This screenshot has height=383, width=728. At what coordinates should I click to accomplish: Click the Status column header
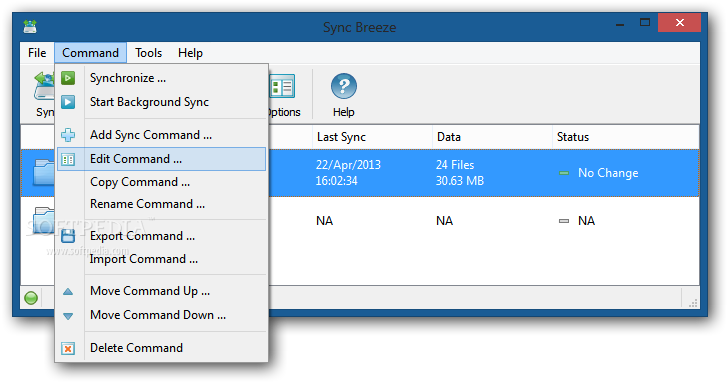click(x=625, y=137)
